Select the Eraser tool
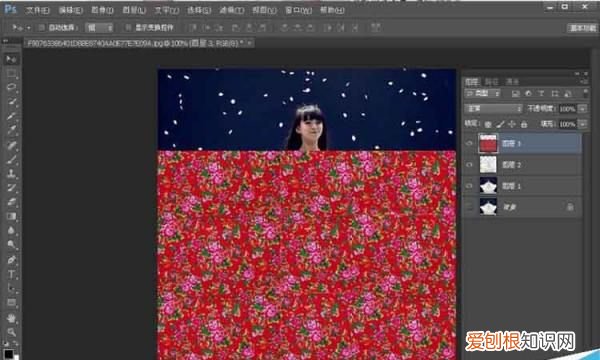The image size is (600, 360). 11,202
